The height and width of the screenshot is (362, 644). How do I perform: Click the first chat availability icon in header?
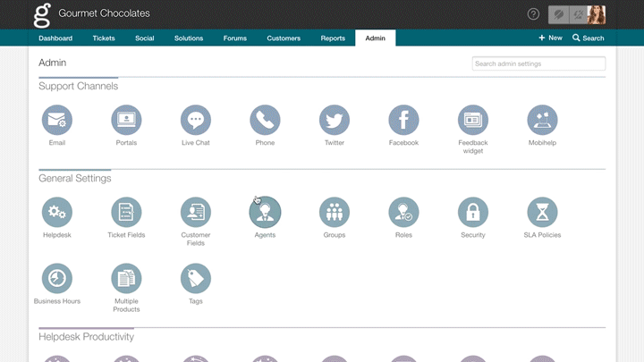point(558,15)
